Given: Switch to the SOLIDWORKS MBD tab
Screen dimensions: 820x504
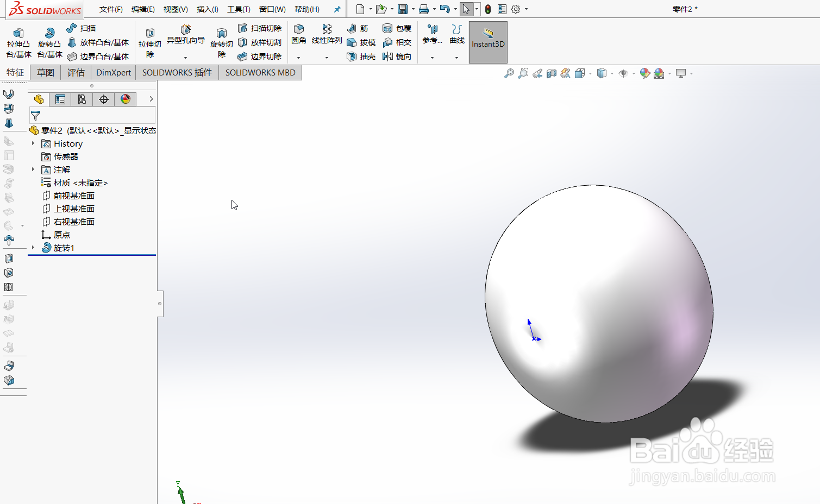Looking at the screenshot, I should click(260, 73).
